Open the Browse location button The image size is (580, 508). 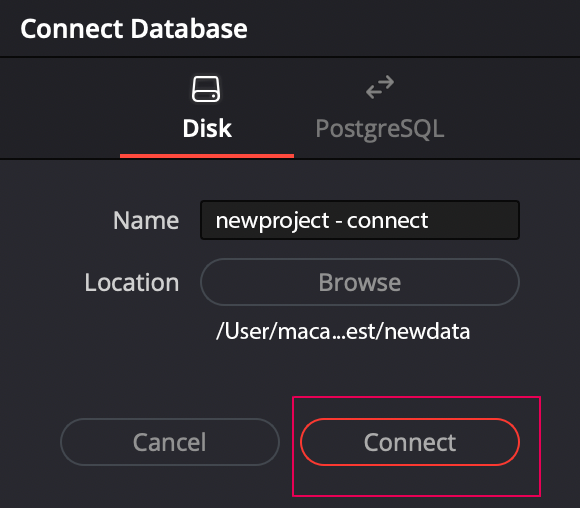tap(360, 282)
